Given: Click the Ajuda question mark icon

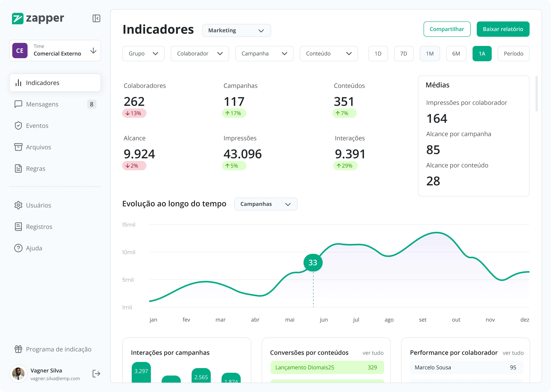Looking at the screenshot, I should pyautogui.click(x=18, y=248).
